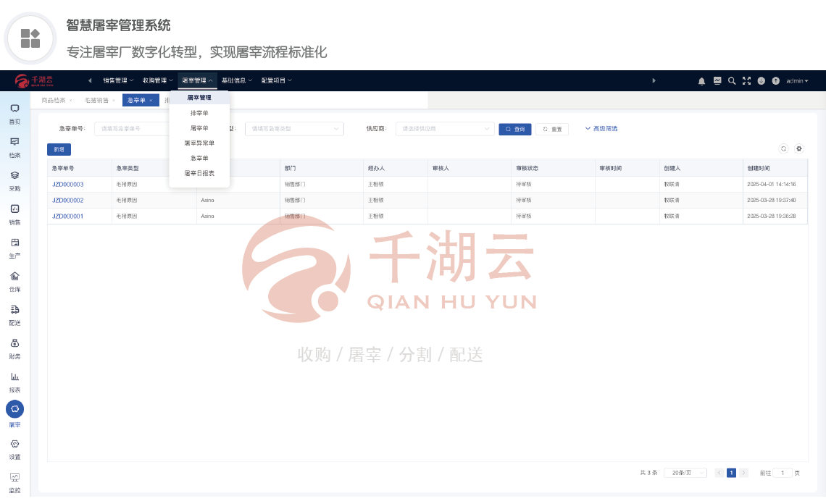
Task: Select 屠宰日报表 from the dropdown menu
Action: (199, 173)
